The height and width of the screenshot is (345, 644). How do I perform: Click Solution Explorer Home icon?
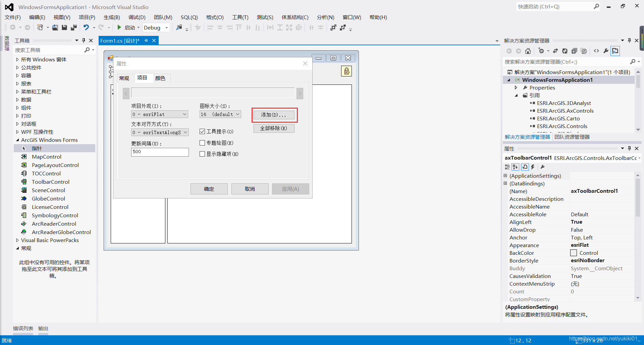click(x=528, y=51)
